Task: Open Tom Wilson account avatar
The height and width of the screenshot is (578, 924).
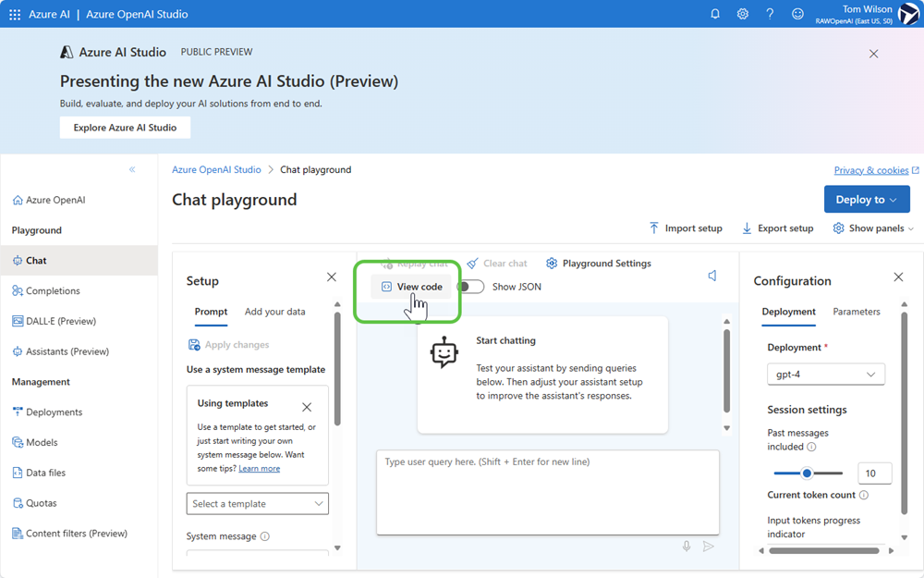Action: 908,14
